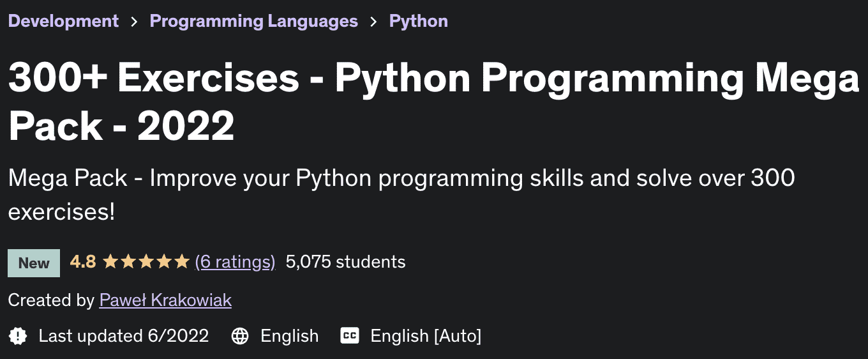Click the chevron after Development
The height and width of the screenshot is (359, 868).
coord(134,22)
